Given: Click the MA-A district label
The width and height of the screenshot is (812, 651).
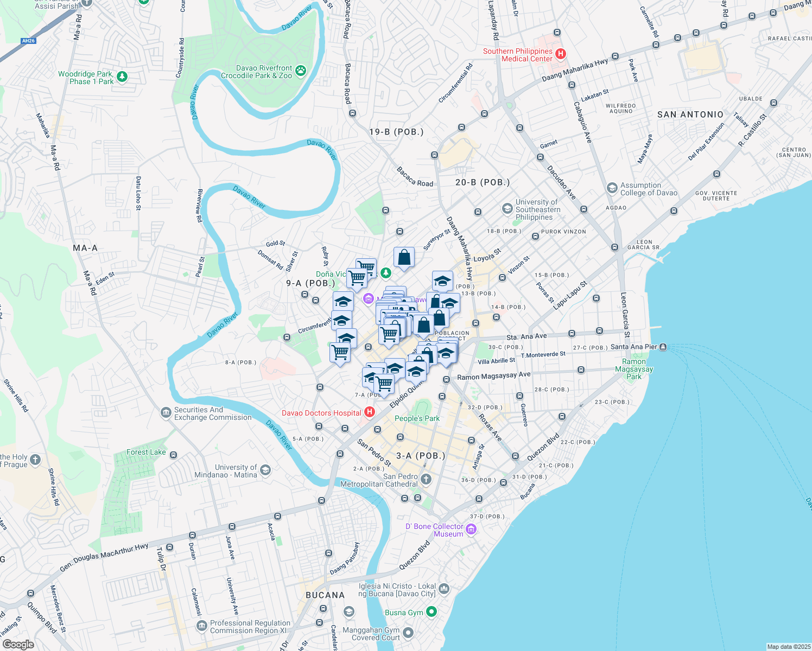Looking at the screenshot, I should point(85,248).
